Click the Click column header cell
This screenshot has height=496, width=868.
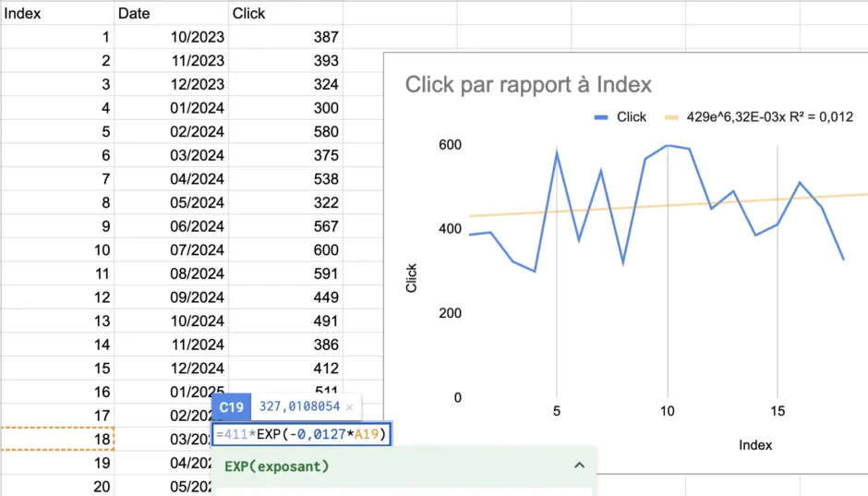click(285, 13)
